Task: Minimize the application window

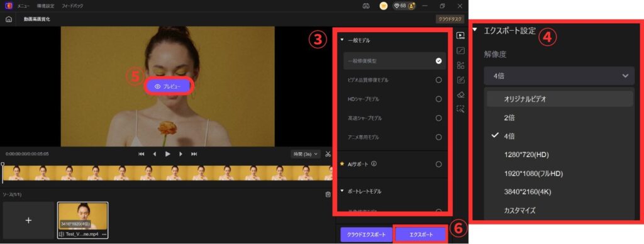Action: point(425,6)
